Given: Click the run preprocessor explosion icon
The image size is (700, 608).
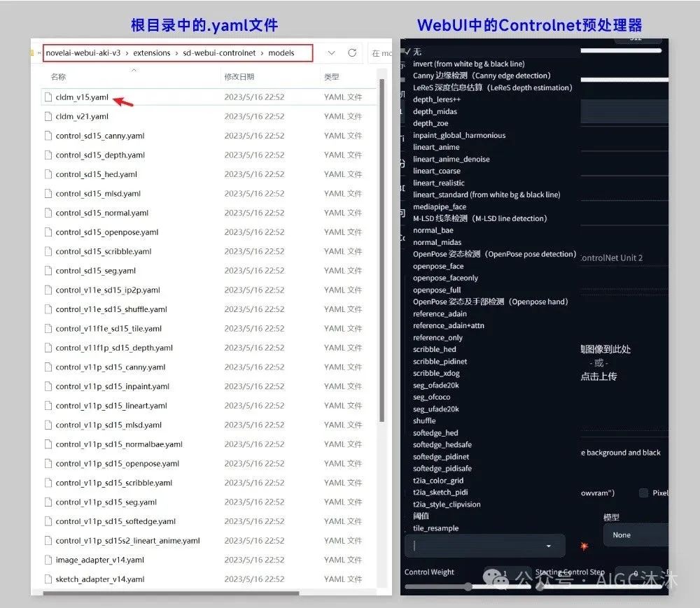Looking at the screenshot, I should click(584, 546).
